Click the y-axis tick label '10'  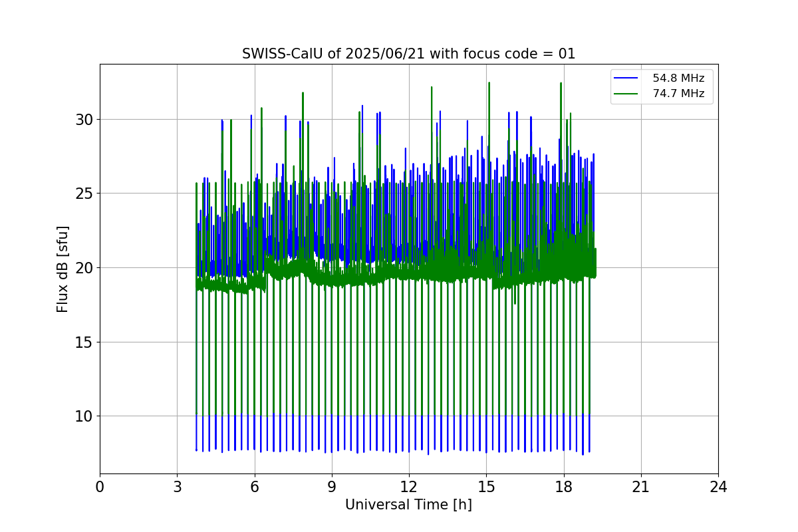[x=85, y=416]
